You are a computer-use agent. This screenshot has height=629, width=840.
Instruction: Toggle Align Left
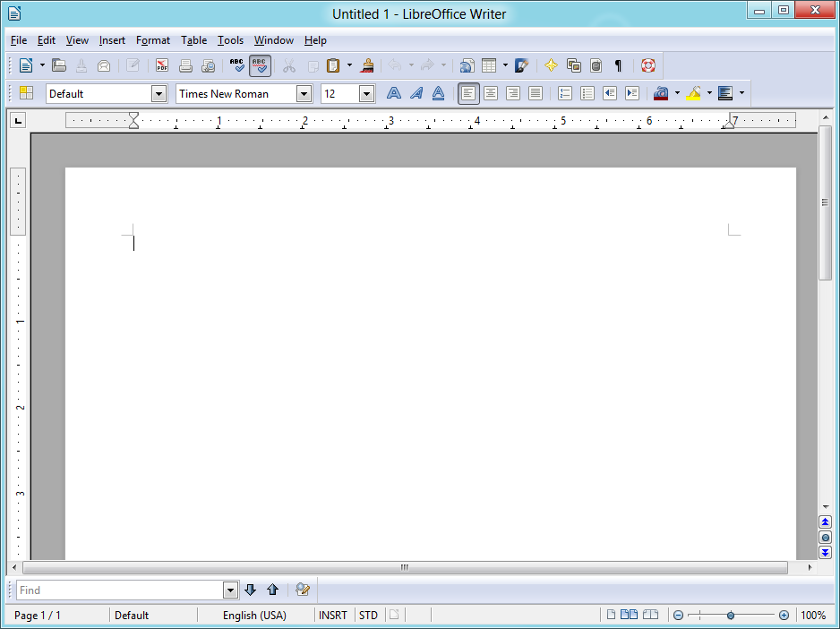[468, 93]
